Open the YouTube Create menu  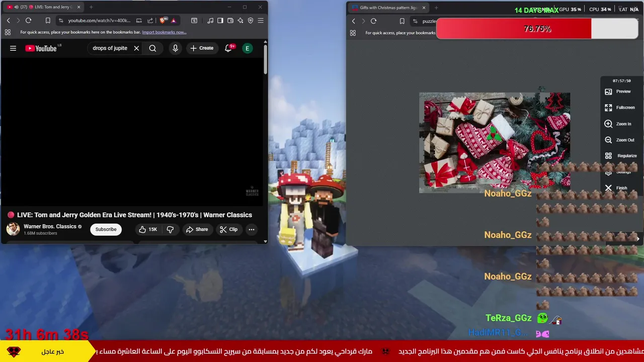[x=202, y=48]
